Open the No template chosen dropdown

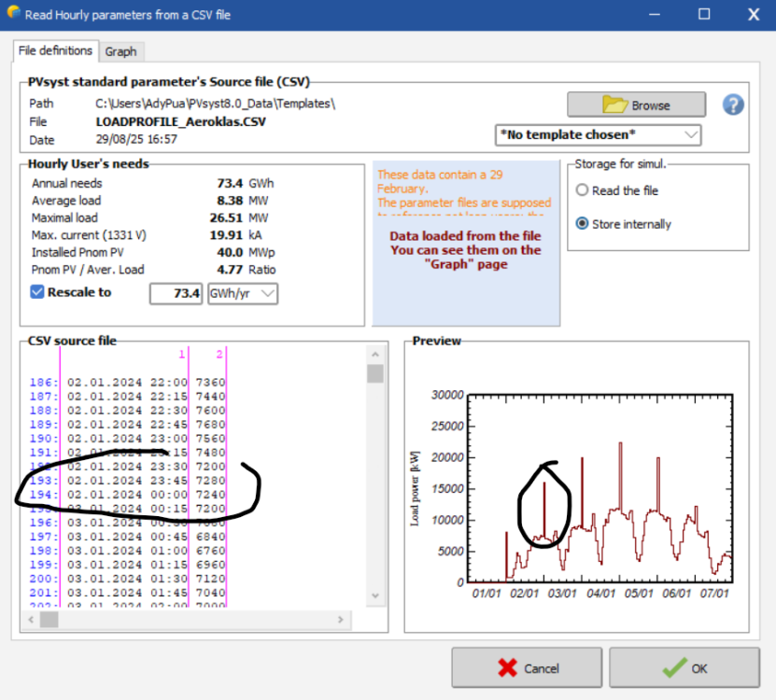(x=598, y=134)
